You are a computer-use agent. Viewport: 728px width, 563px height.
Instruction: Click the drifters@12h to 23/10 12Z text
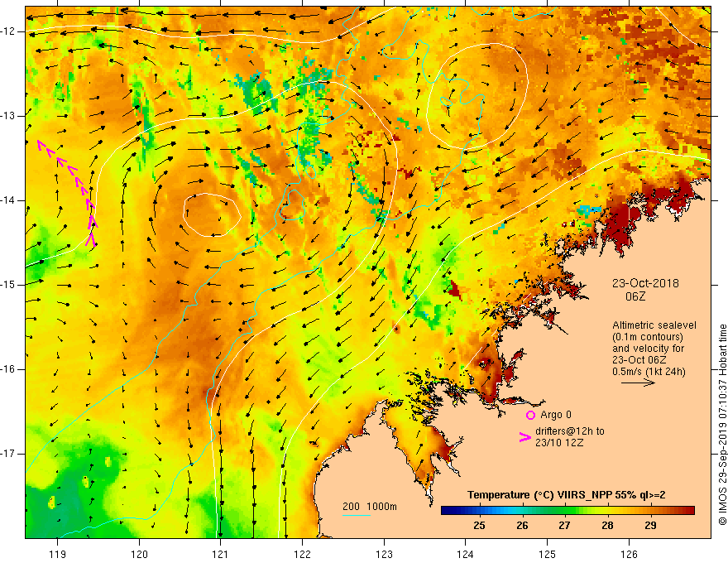point(570,437)
